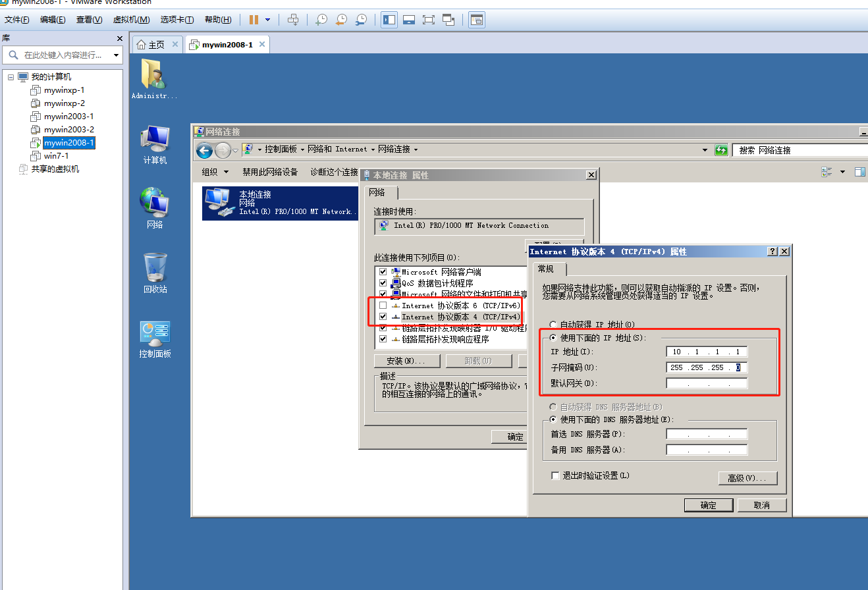
Task: Open the 网络和 Internet breadcrumb dropdown arrow
Action: (x=373, y=149)
